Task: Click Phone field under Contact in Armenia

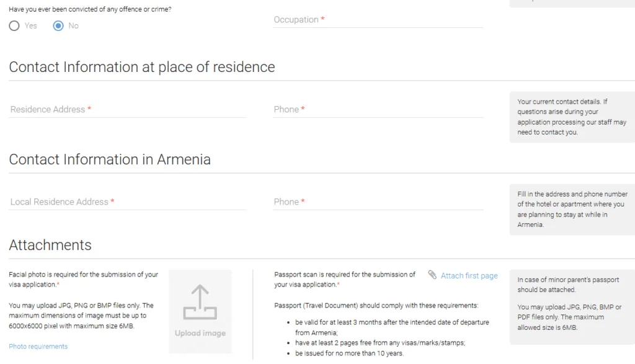Action: pyautogui.click(x=378, y=202)
